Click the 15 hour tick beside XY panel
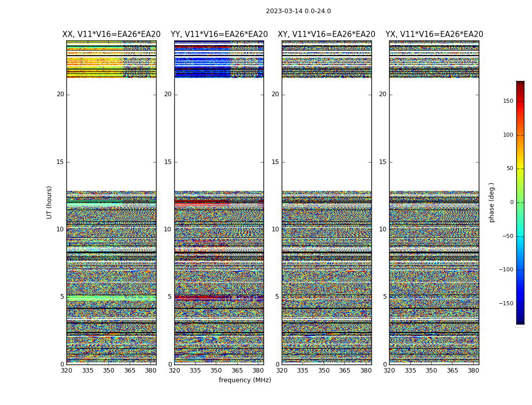The image size is (532, 405). (x=275, y=162)
